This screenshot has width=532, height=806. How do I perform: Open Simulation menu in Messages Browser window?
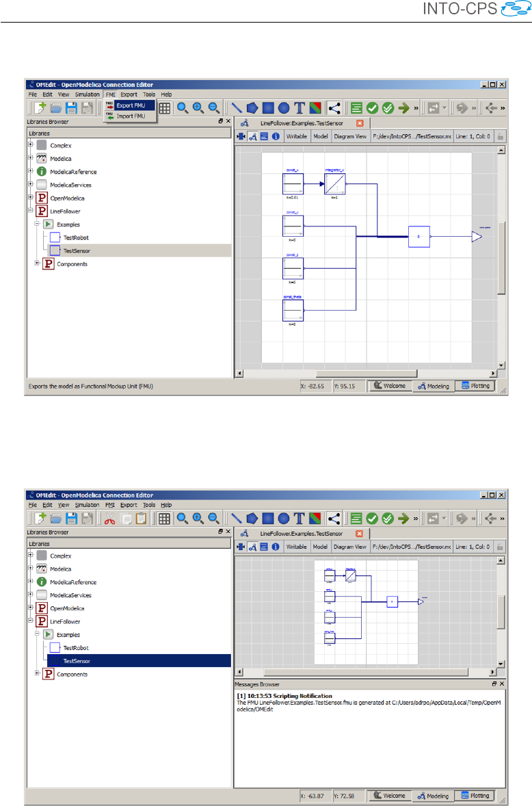pyautogui.click(x=88, y=505)
